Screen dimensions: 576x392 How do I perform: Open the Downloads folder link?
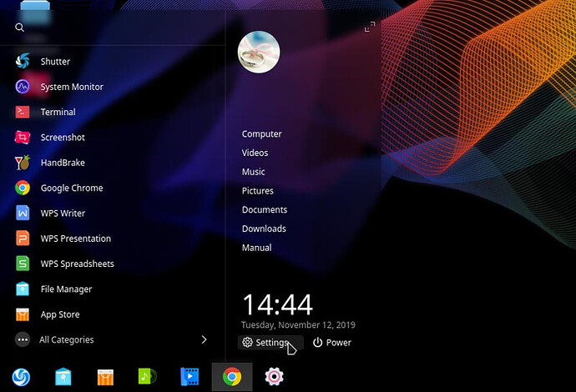[x=264, y=229]
